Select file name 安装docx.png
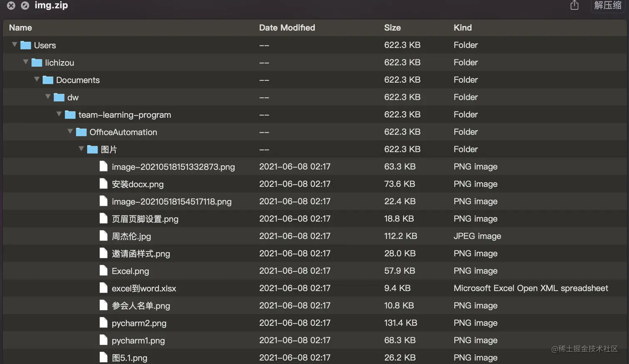Viewport: 629px width, 364px height. (138, 184)
